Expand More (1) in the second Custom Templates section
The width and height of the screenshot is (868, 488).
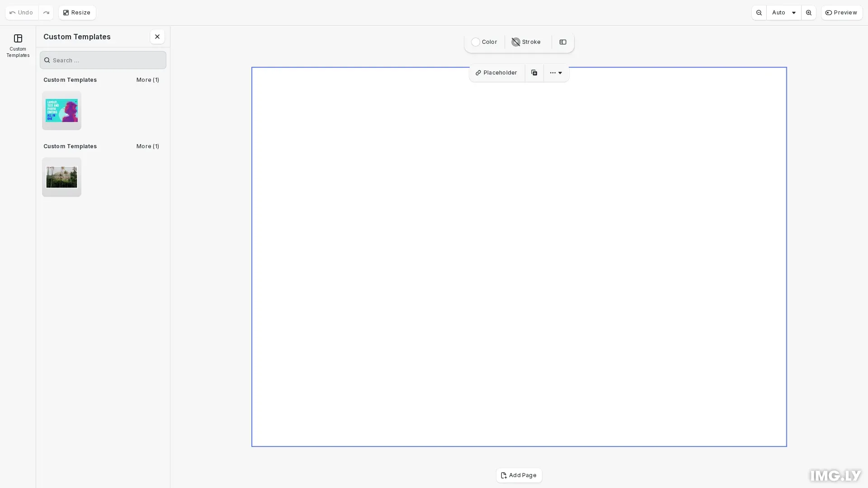147,146
